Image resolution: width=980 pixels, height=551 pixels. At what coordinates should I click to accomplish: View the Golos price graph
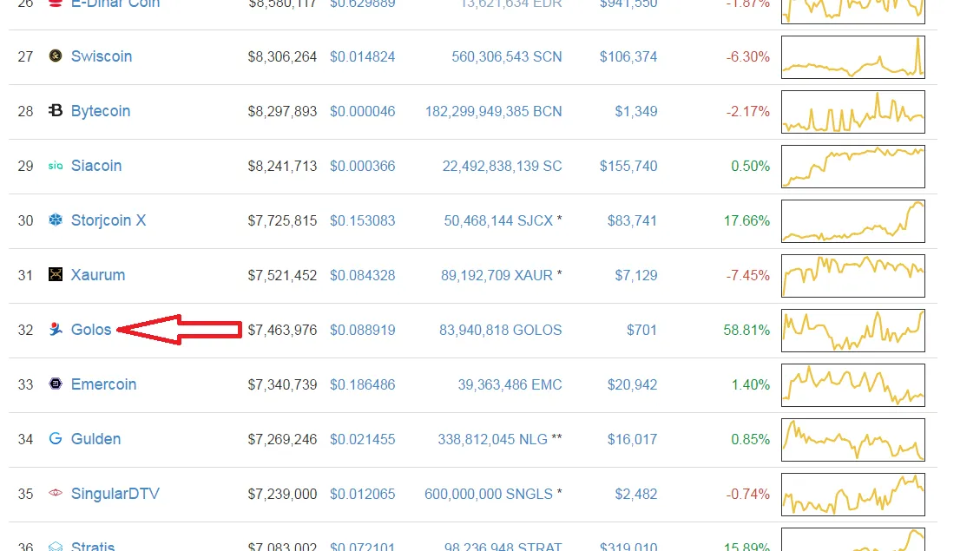(x=853, y=331)
